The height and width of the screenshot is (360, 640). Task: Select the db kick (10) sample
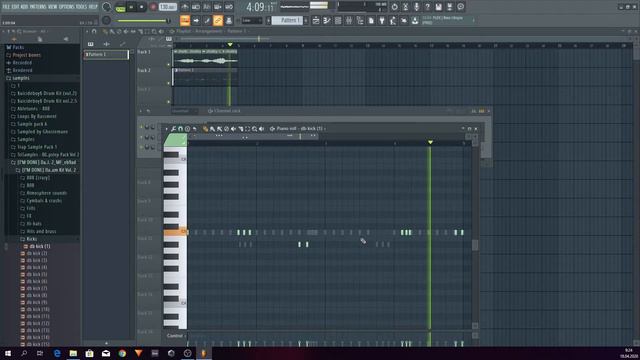pyautogui.click(x=38, y=309)
